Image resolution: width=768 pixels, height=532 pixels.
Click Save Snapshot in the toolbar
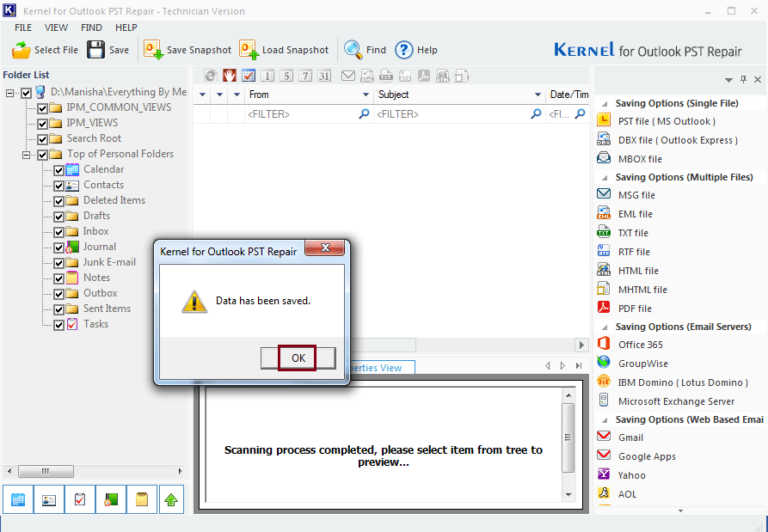187,50
